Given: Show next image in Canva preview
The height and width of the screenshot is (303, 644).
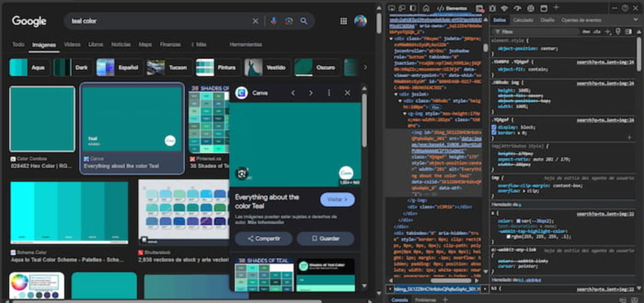Looking at the screenshot, I should 311,93.
